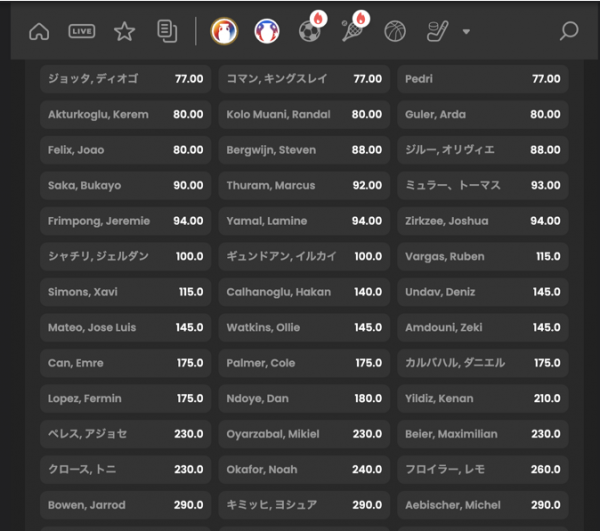Choose Kolo Muani, Randal at 80.00

(x=304, y=114)
